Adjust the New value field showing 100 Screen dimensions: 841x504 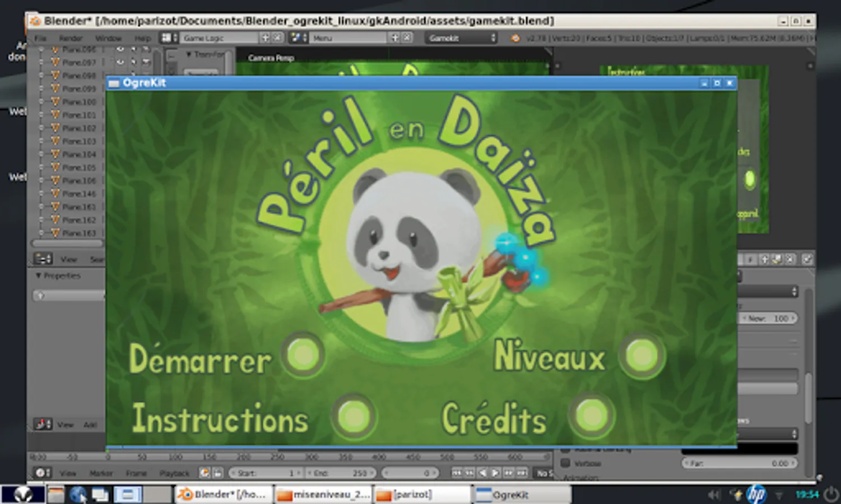tap(769, 318)
